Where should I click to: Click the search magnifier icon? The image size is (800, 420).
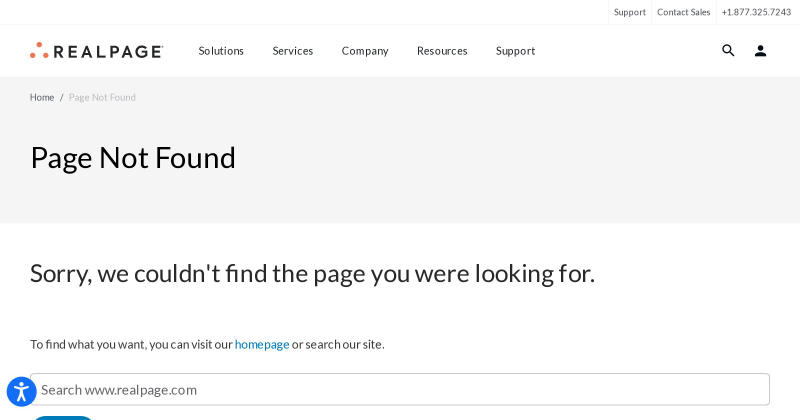point(728,51)
